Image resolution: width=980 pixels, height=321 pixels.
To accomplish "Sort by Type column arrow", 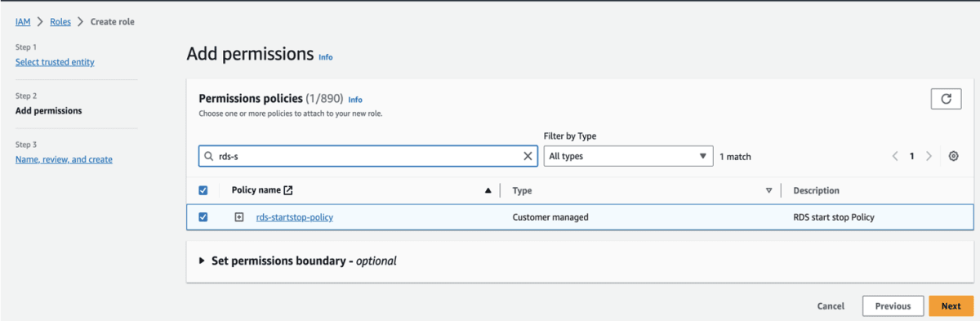I will [768, 190].
